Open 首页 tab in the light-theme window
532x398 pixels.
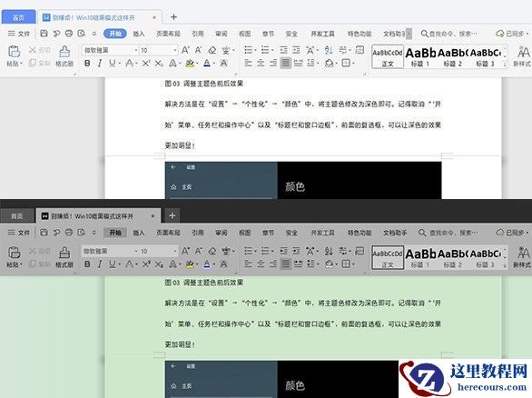[x=18, y=17]
